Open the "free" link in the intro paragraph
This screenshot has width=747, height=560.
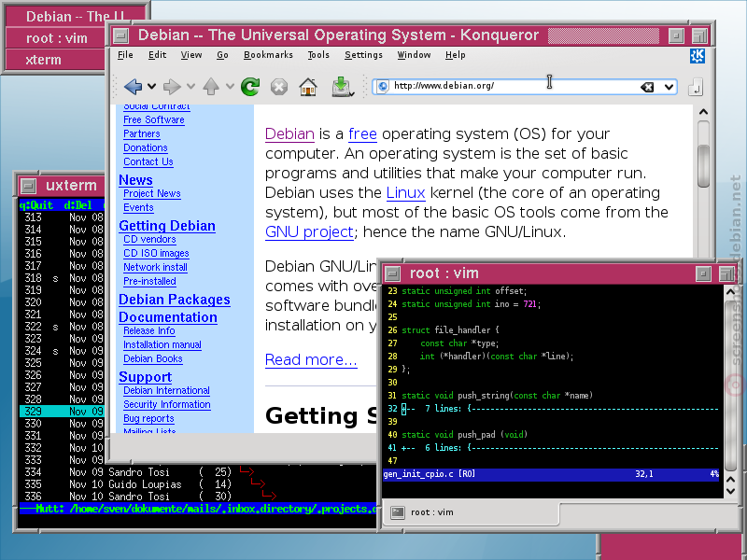point(362,134)
